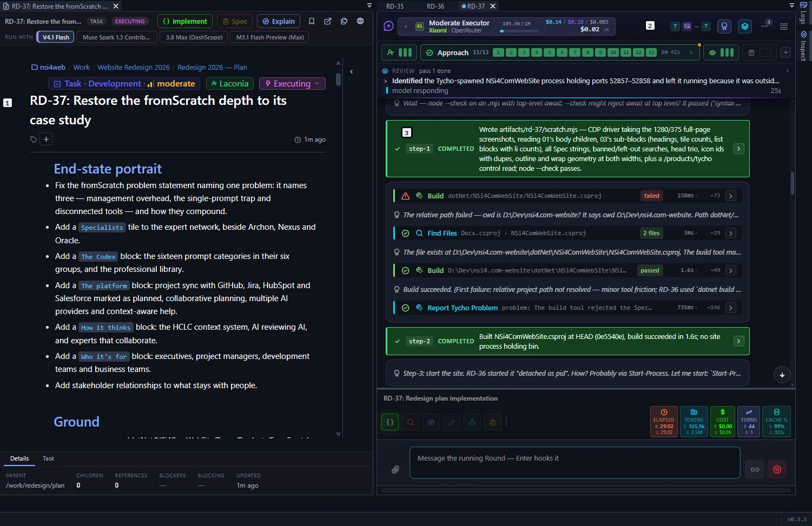Open the Task tab beside Details
Image resolution: width=812 pixels, height=526 pixels.
click(x=49, y=458)
